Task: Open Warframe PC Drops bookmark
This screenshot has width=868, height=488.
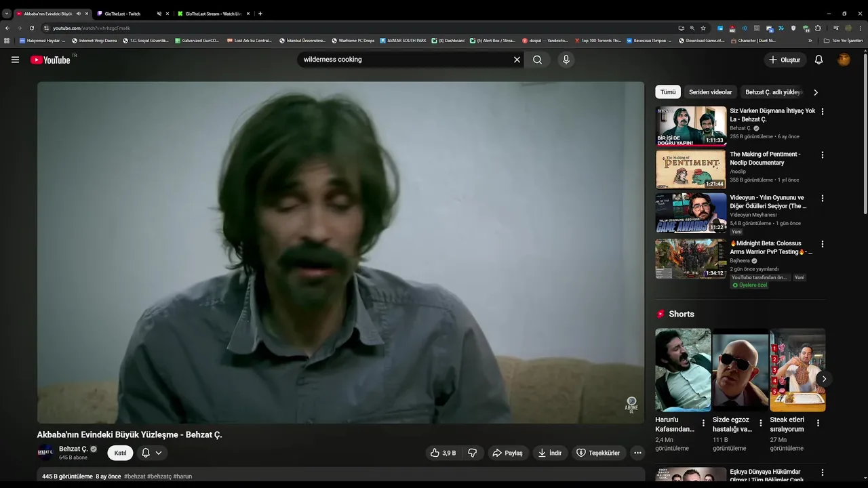Action: click(x=353, y=41)
